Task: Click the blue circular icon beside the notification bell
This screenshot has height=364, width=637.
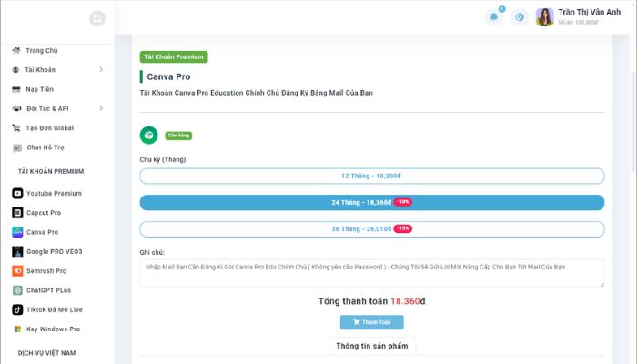Action: (x=520, y=17)
